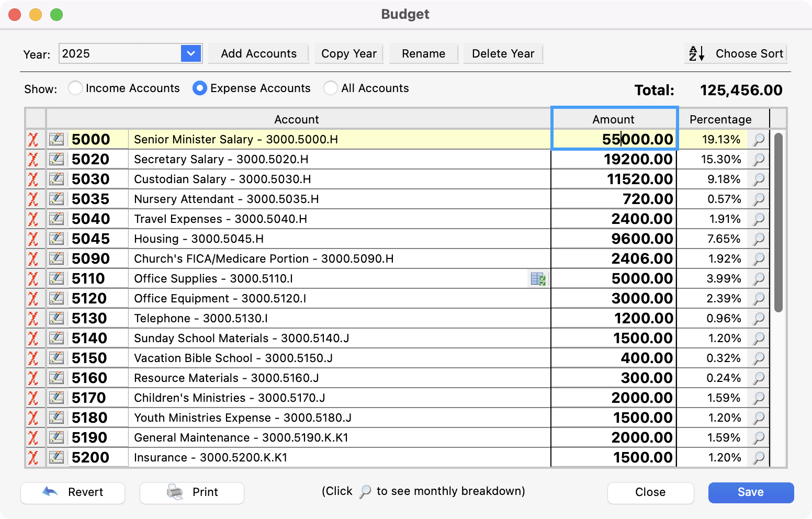812x519 pixels.
Task: Show All Accounts radio option
Action: tap(330, 88)
